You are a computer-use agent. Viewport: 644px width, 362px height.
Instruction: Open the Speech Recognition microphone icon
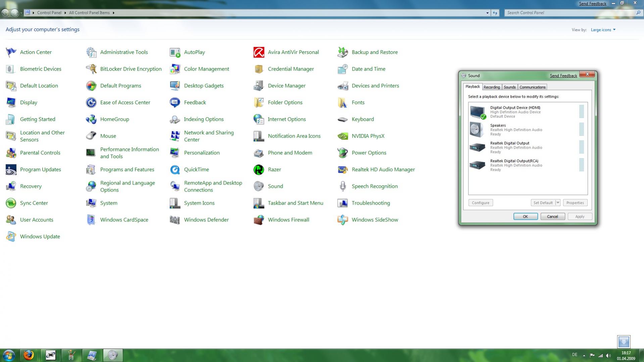343,186
